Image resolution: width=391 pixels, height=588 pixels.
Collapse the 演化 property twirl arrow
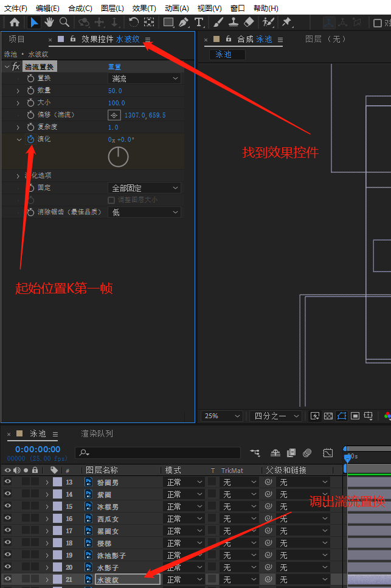(x=19, y=139)
